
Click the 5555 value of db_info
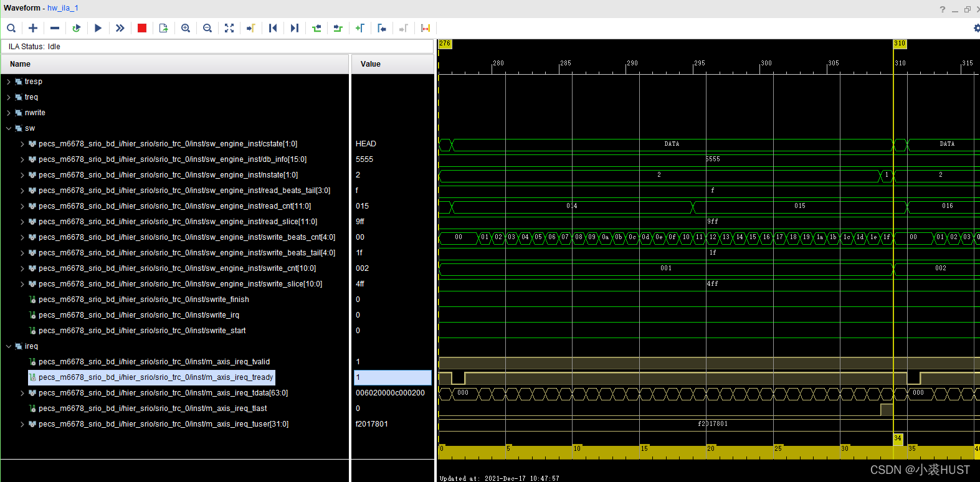point(364,159)
